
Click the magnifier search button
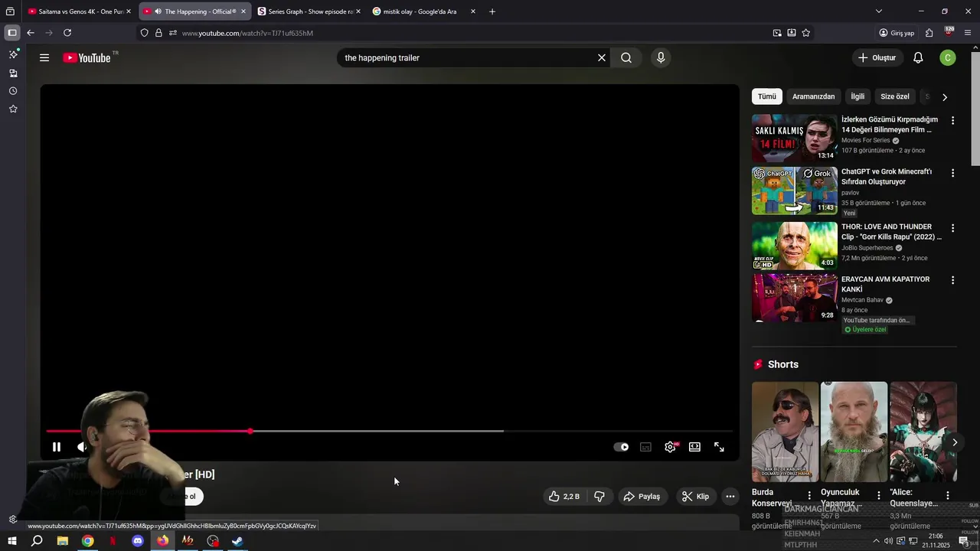tap(626, 57)
